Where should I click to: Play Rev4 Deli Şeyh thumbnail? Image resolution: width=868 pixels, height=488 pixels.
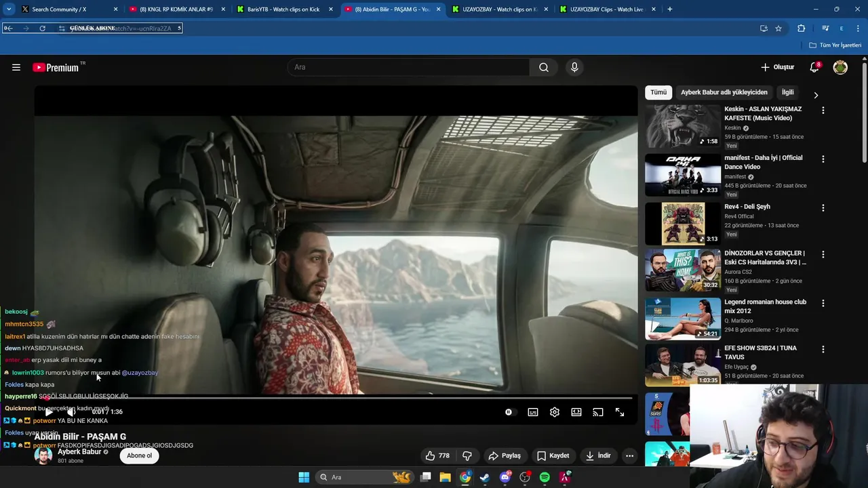[x=683, y=224]
